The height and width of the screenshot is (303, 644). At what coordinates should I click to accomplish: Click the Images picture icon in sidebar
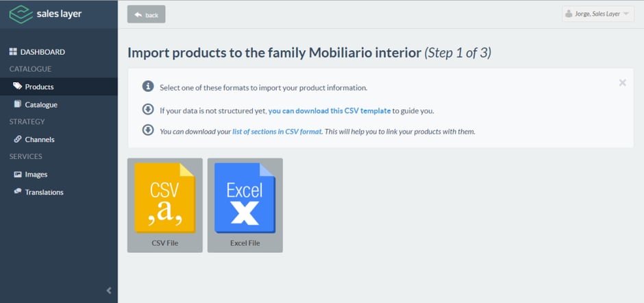point(17,174)
